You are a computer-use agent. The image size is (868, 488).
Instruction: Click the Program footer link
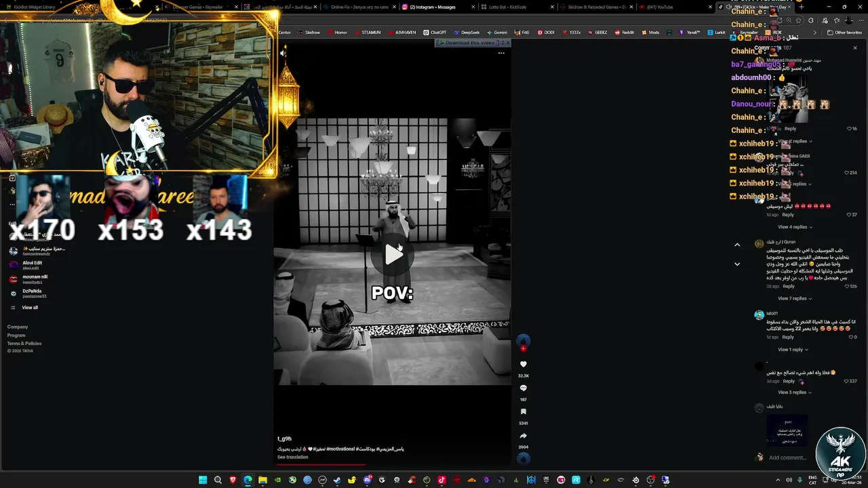(16, 335)
